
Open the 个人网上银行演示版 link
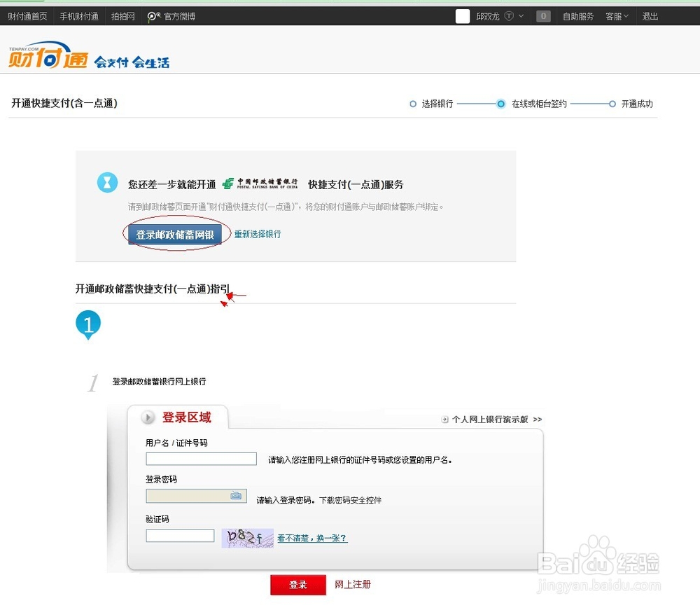pyautogui.click(x=497, y=420)
